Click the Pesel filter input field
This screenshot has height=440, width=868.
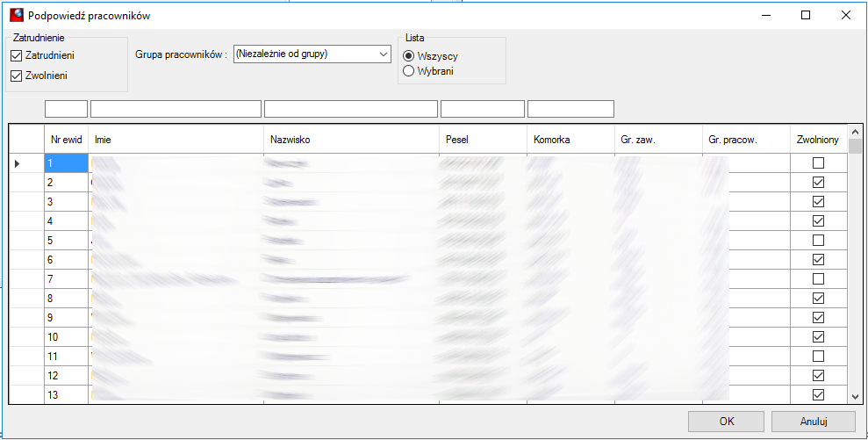tap(483, 109)
